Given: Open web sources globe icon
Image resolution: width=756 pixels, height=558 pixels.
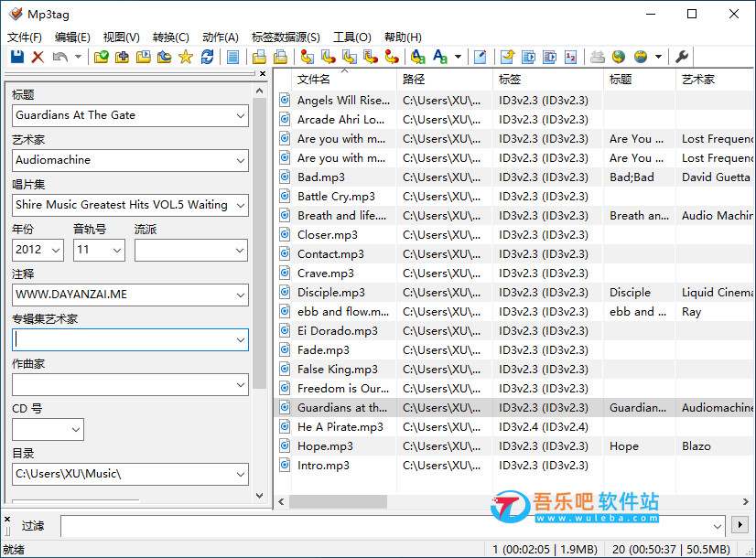Looking at the screenshot, I should [x=641, y=57].
